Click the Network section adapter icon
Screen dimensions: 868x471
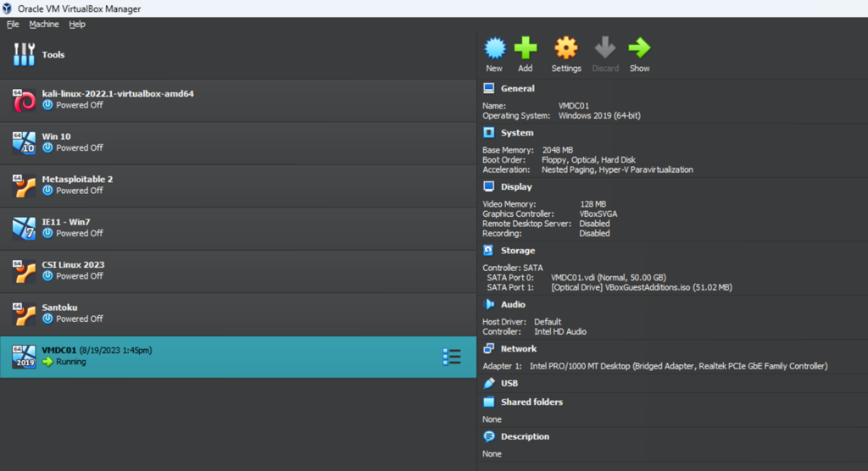(489, 349)
